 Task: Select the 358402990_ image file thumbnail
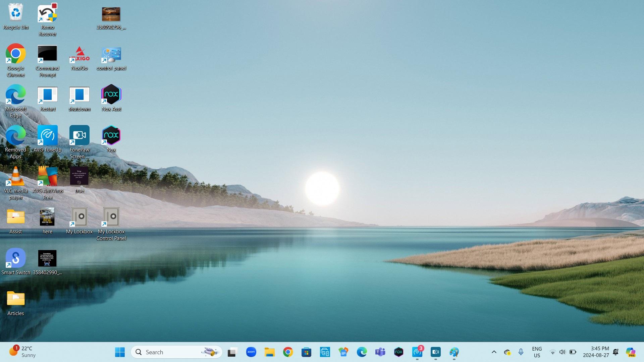coord(47,263)
